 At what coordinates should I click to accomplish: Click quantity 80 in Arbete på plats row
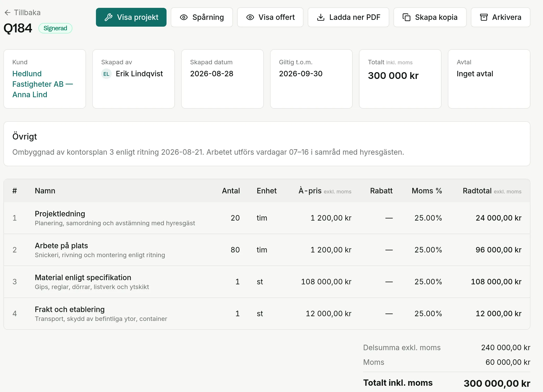pos(235,250)
